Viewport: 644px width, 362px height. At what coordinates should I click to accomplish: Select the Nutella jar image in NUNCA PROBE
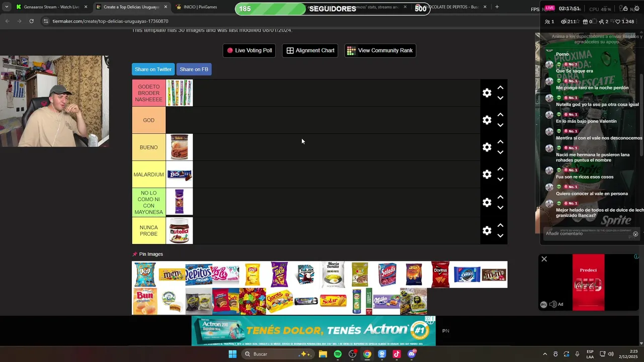pos(180,230)
